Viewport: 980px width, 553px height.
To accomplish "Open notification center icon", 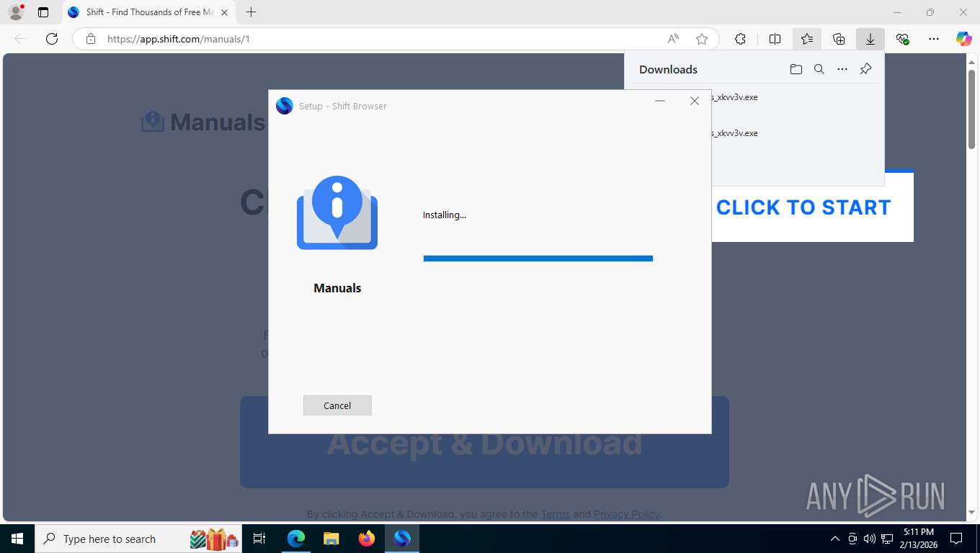I will [956, 539].
